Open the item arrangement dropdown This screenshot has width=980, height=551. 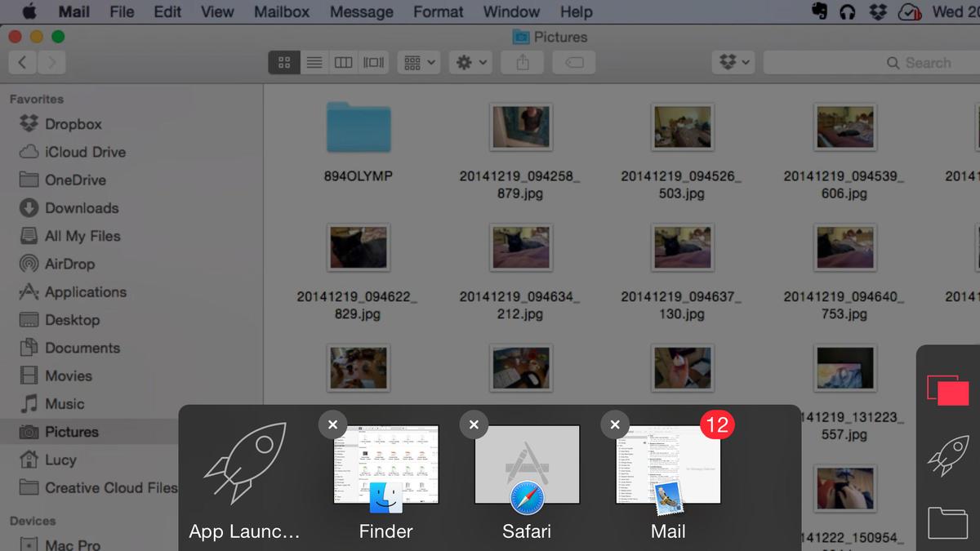coord(419,62)
